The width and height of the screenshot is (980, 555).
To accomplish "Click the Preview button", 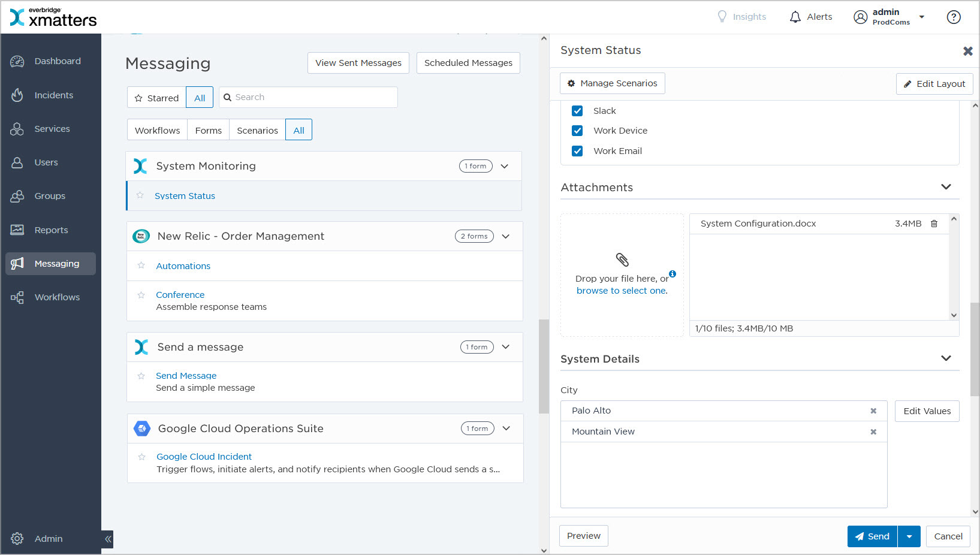I will [584, 536].
